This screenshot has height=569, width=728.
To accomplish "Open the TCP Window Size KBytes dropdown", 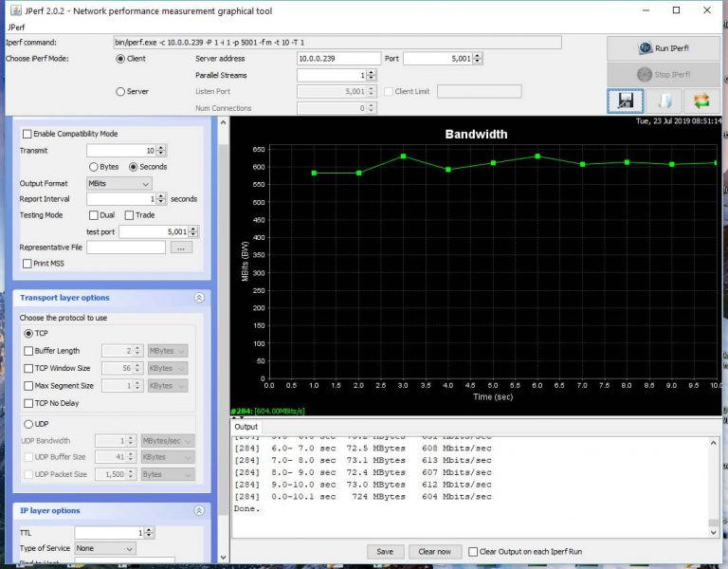I will (x=168, y=368).
